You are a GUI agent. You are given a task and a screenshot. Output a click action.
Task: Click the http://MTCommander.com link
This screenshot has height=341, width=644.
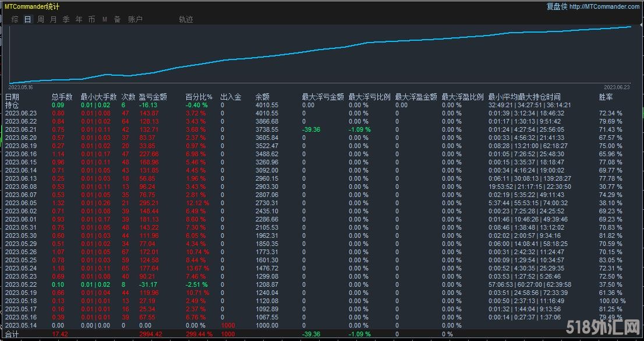click(604, 6)
